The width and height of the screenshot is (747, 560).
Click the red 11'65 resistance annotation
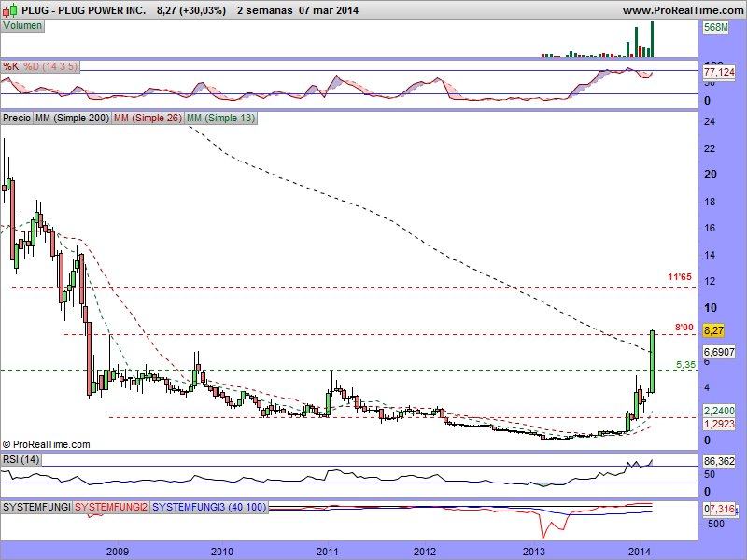click(x=680, y=276)
